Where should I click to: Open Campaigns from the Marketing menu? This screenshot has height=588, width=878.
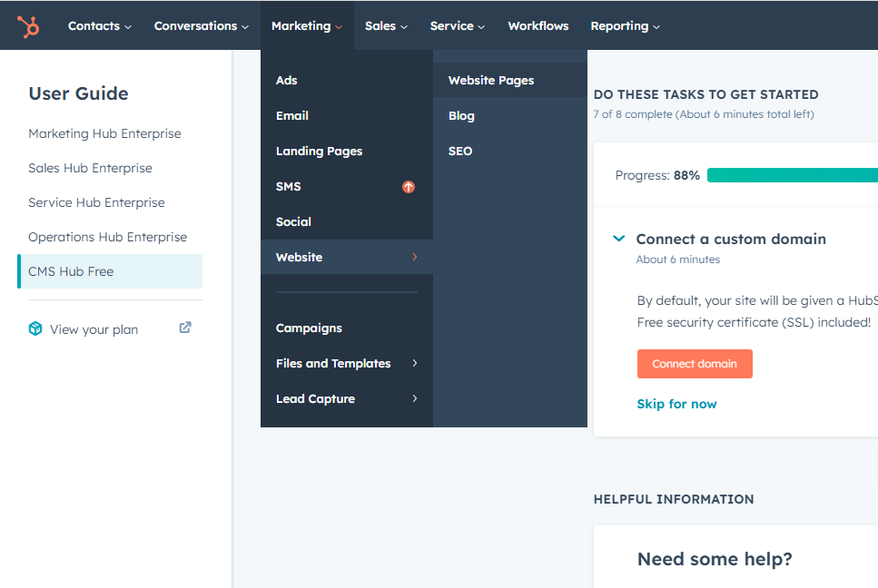(347, 328)
